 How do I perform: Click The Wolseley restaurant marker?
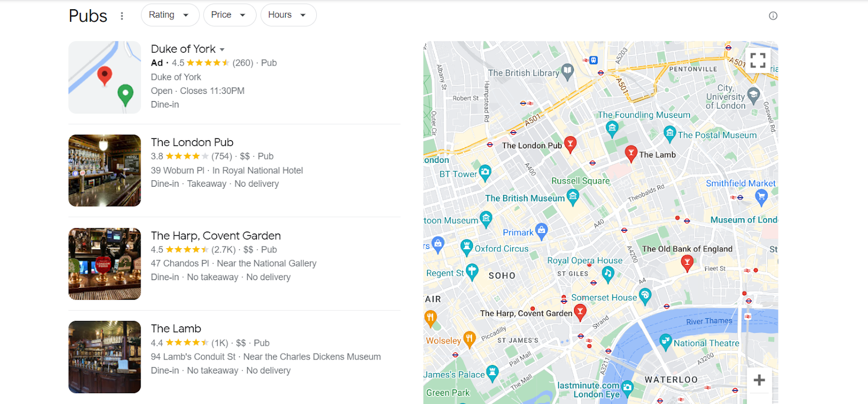469,339
